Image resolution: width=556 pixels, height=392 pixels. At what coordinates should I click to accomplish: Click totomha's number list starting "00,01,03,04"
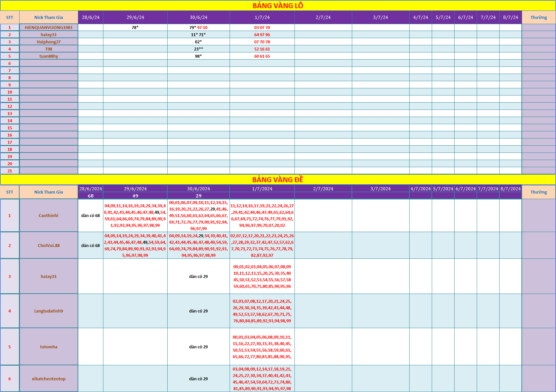click(x=262, y=347)
